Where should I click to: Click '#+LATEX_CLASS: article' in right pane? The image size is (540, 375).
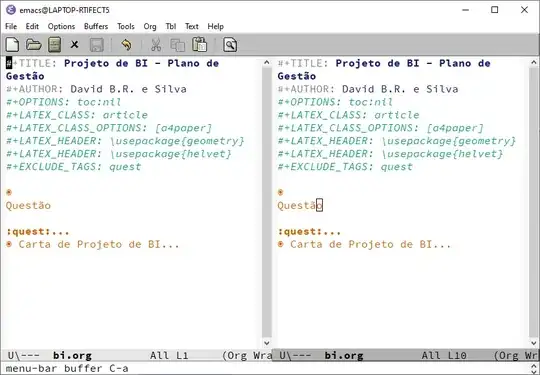[348, 115]
